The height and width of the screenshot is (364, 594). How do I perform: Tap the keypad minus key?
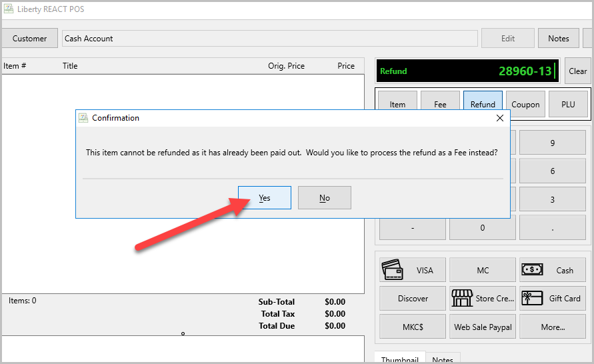coord(413,227)
